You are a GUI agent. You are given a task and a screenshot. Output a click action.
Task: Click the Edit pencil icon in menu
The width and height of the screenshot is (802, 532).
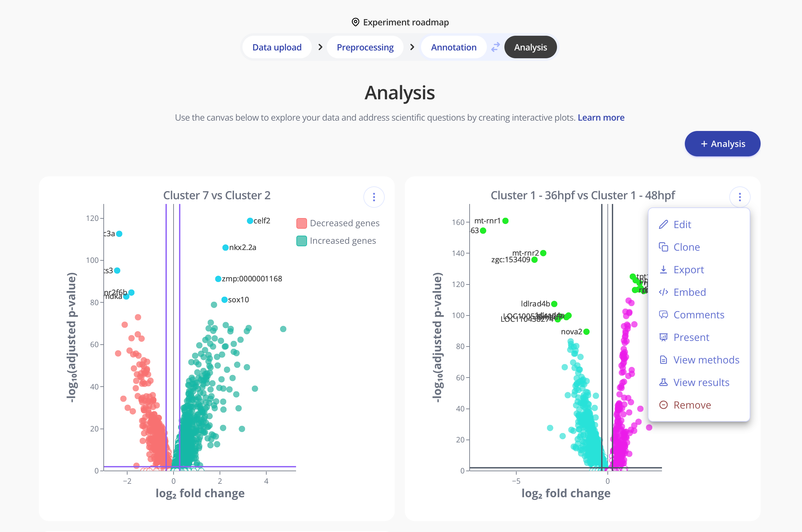663,225
